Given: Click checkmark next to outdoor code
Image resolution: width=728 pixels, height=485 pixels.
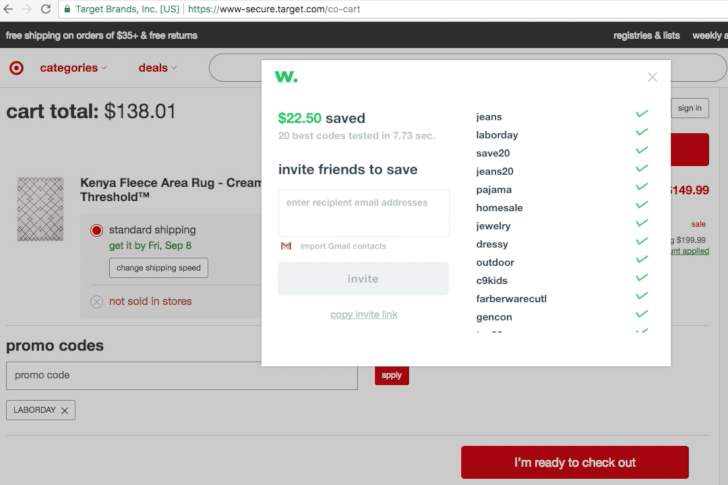Looking at the screenshot, I should (x=642, y=259).
